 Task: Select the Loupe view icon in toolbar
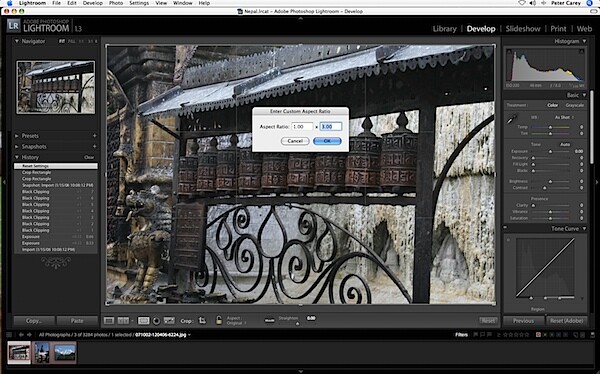tap(109, 320)
